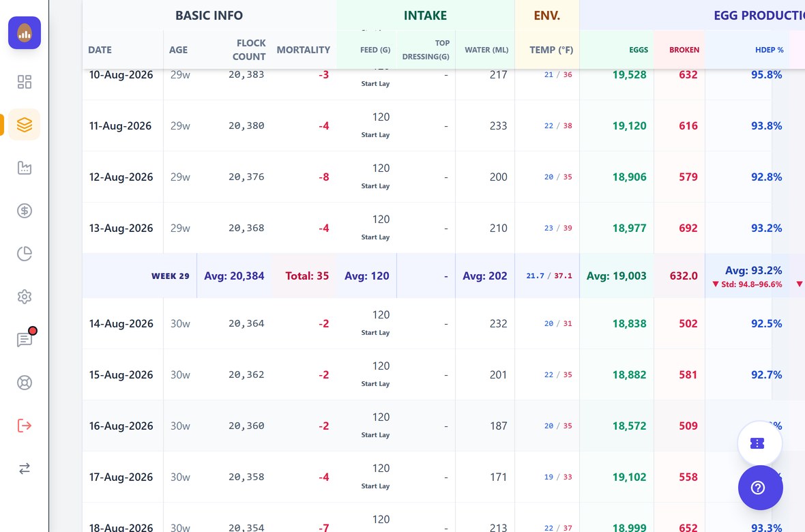Click the red logout icon
Viewport: 805px width, 532px height.
(x=24, y=425)
